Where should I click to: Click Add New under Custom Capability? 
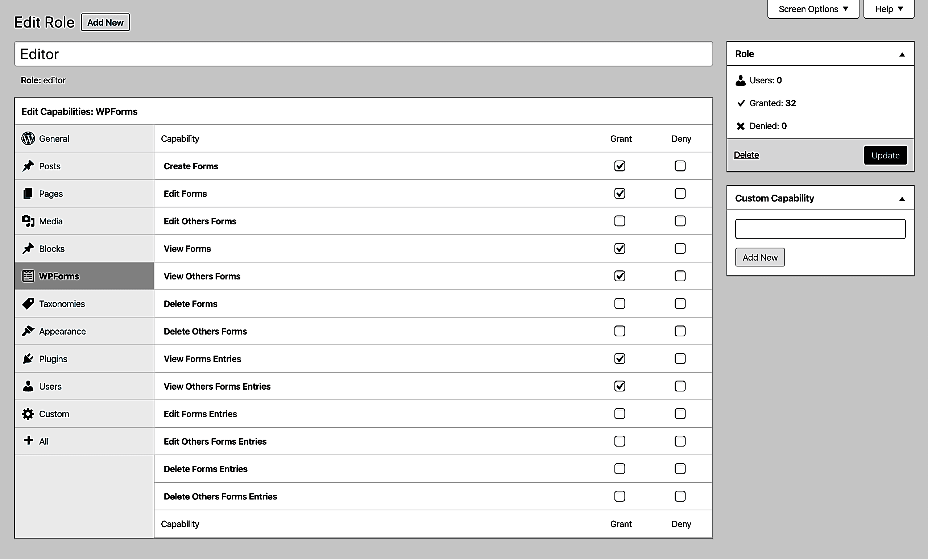click(760, 257)
